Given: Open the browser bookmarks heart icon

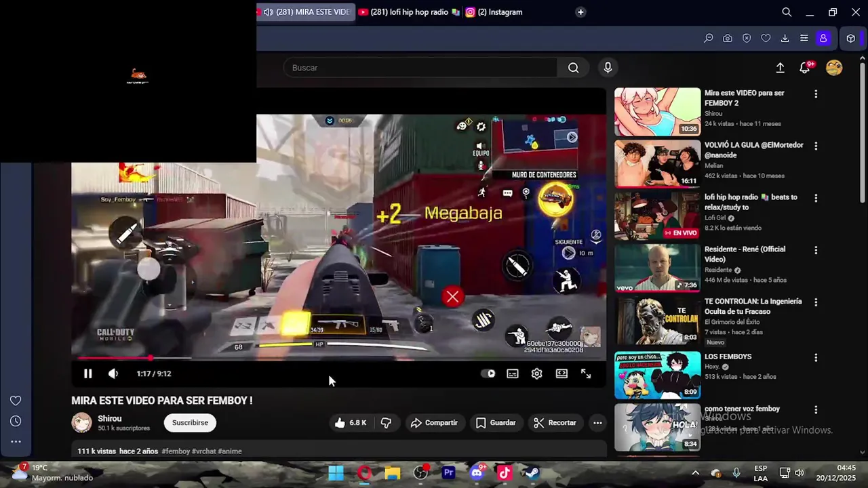Looking at the screenshot, I should (x=766, y=38).
